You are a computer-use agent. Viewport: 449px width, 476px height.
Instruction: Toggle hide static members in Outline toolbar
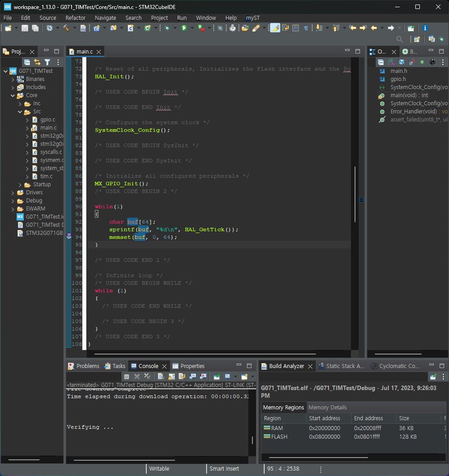tap(412, 62)
